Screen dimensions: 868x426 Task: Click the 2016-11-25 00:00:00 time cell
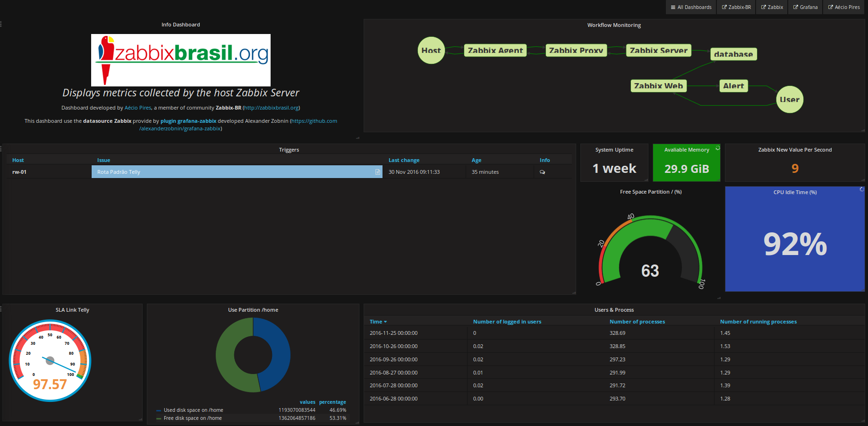pyautogui.click(x=393, y=333)
